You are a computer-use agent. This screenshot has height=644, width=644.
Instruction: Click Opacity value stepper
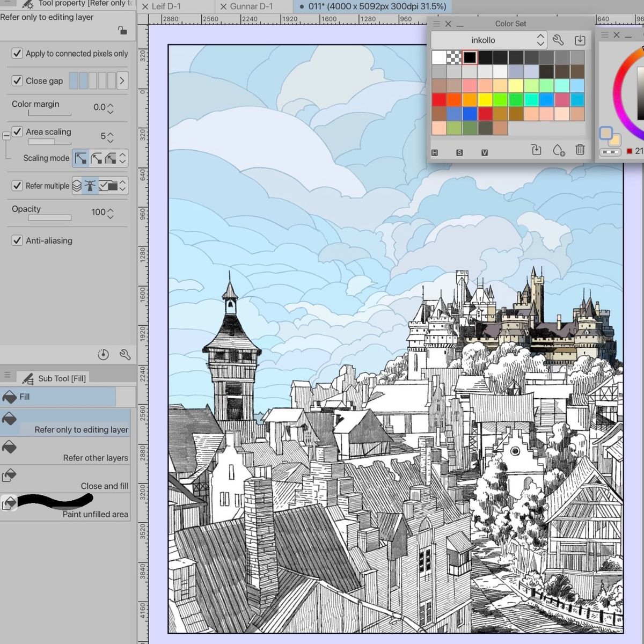click(111, 213)
